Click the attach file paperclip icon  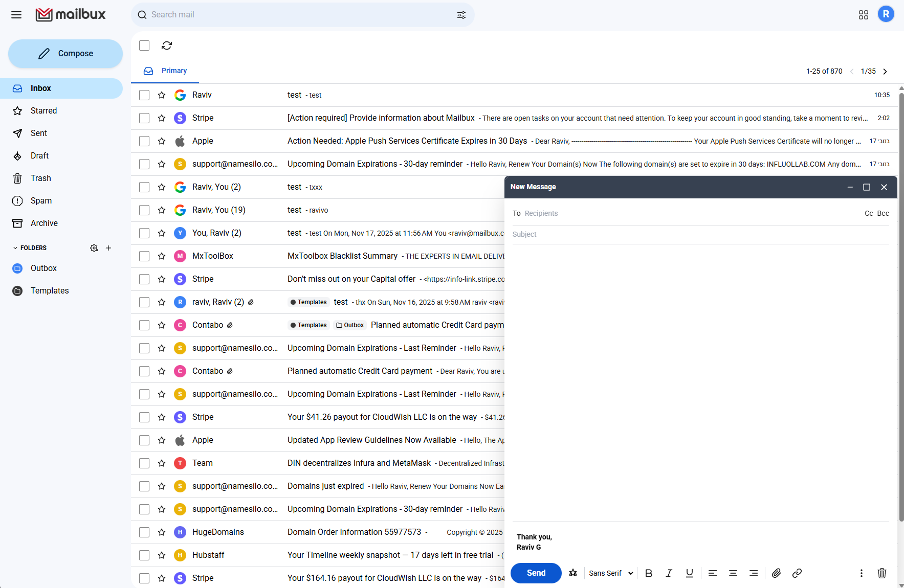(x=776, y=573)
